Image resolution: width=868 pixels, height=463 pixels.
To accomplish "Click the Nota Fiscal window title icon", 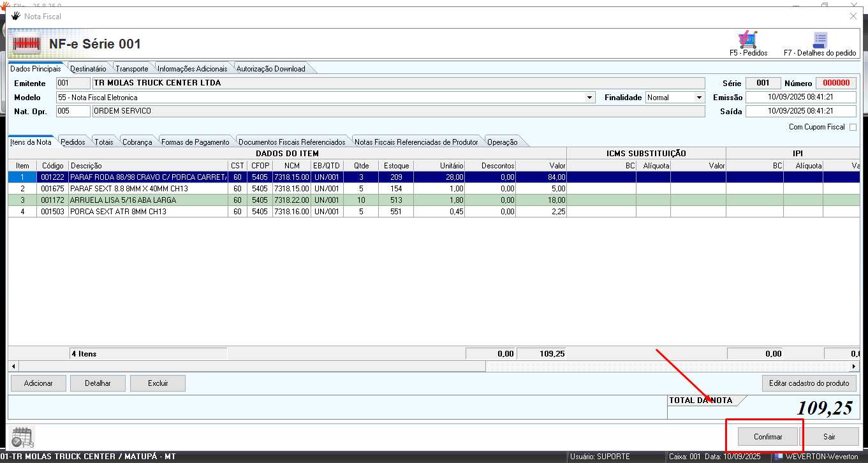I will [16, 16].
